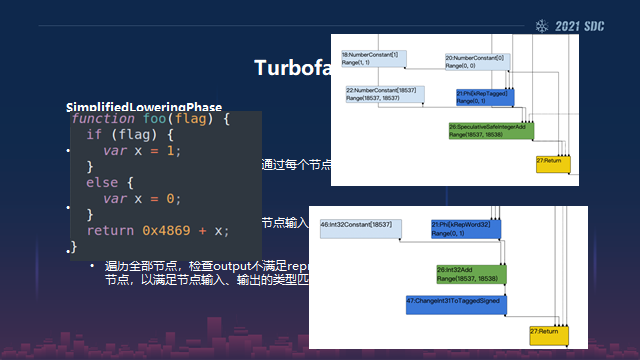Select the 20:NumberConstant[0] node
640x360 pixels.
(478, 62)
